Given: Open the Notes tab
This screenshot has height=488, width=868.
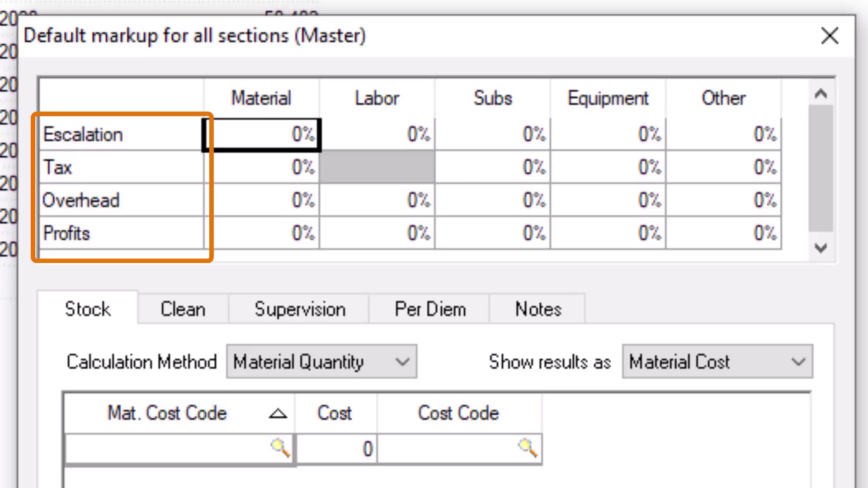Looking at the screenshot, I should (x=538, y=310).
